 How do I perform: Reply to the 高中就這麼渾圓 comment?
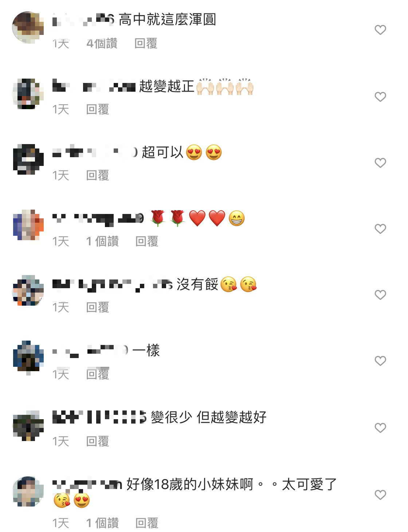(146, 43)
